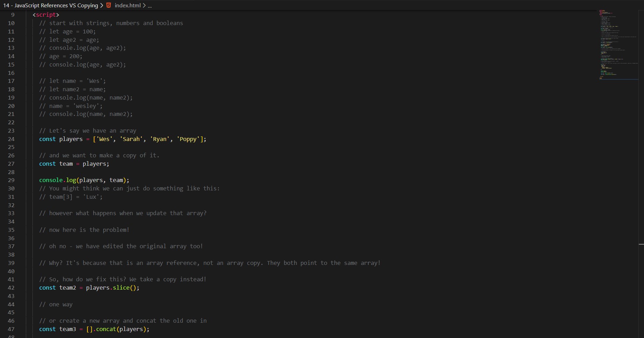Viewport: 644px width, 338px height.
Task: Click comment 'Let's say we have an array'
Action: 88,131
